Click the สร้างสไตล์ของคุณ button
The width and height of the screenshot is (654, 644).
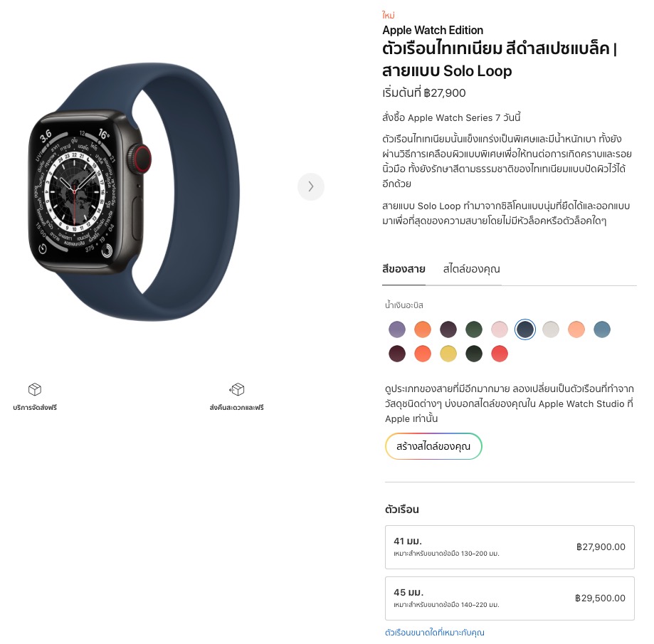pos(433,446)
